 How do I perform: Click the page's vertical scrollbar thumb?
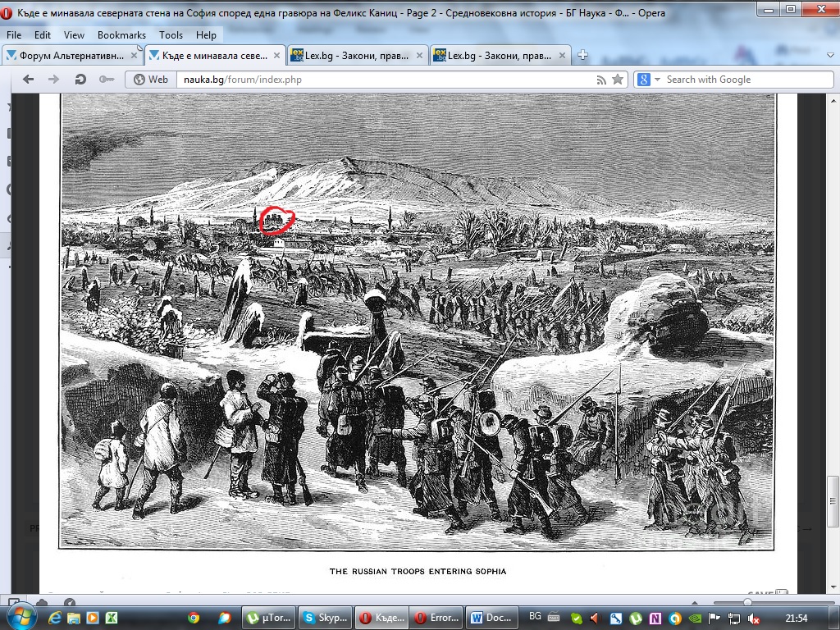point(833,501)
